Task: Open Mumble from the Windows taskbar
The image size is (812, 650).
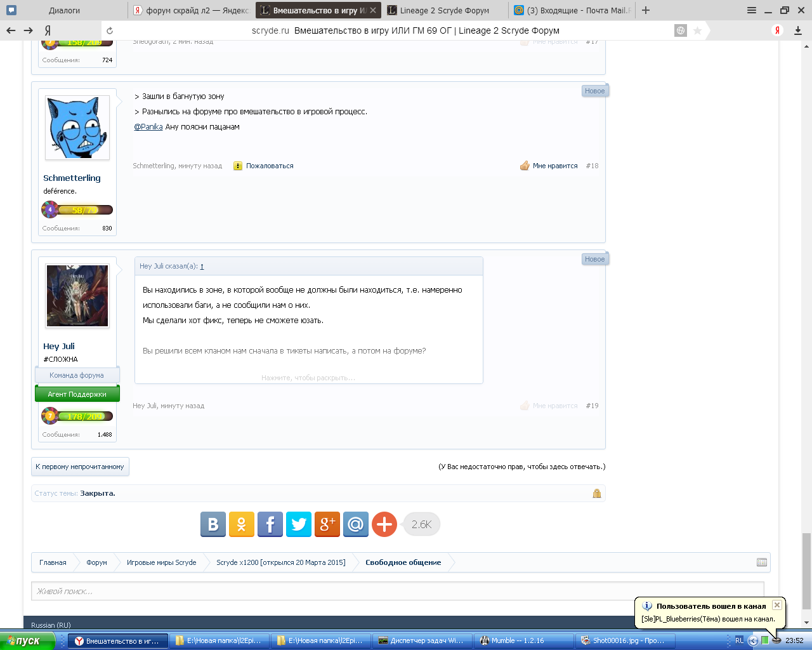Action: point(517,640)
